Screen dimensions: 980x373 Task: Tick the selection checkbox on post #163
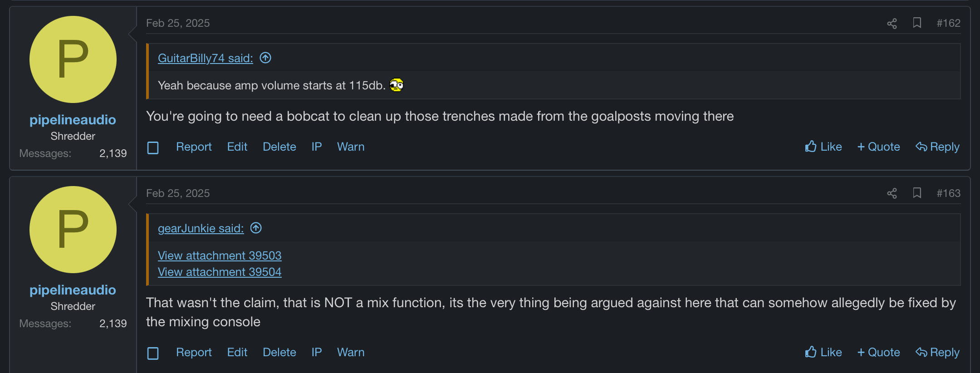pos(153,353)
